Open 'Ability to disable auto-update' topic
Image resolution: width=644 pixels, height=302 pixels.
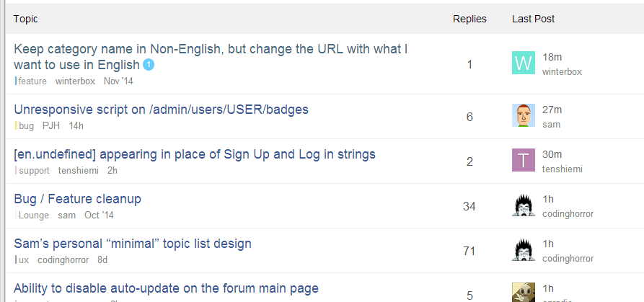tap(166, 288)
